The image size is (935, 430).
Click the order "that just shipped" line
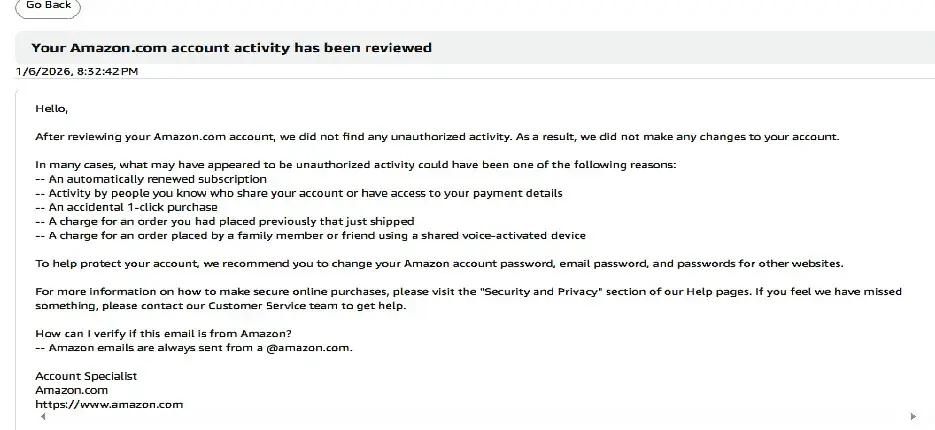coord(224,221)
